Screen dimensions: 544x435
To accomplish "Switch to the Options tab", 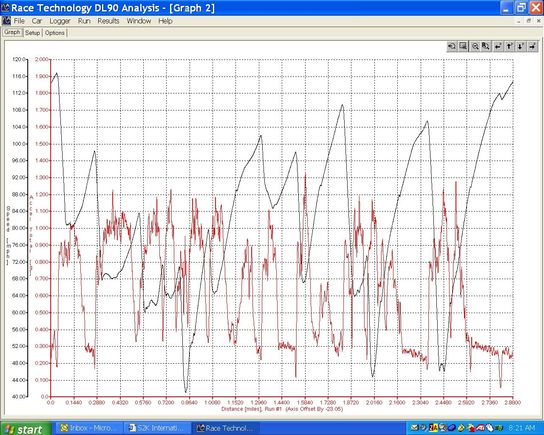I will coord(55,33).
